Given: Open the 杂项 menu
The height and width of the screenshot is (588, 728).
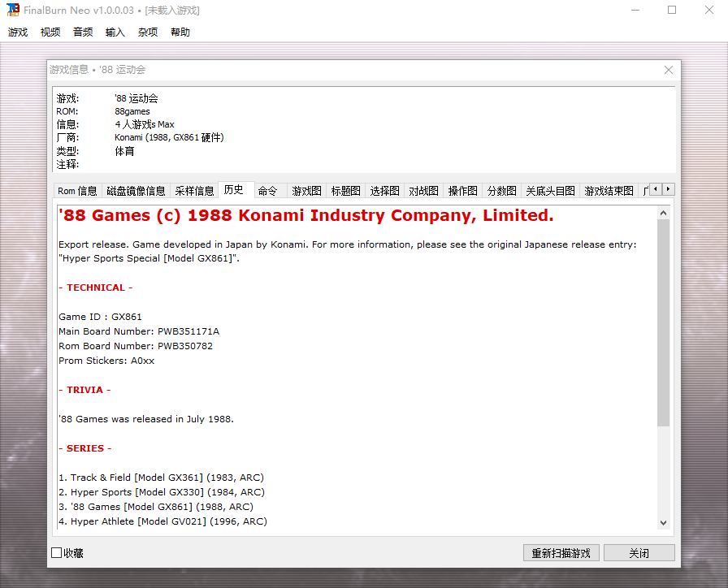Looking at the screenshot, I should point(148,32).
